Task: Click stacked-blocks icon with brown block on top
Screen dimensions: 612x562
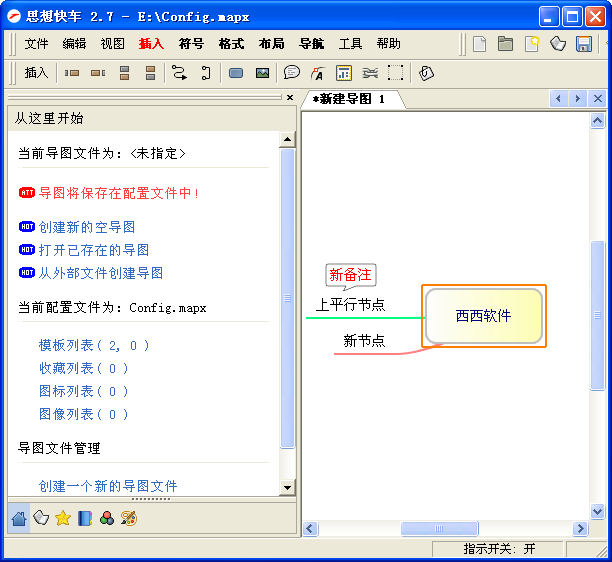Action: (150, 73)
